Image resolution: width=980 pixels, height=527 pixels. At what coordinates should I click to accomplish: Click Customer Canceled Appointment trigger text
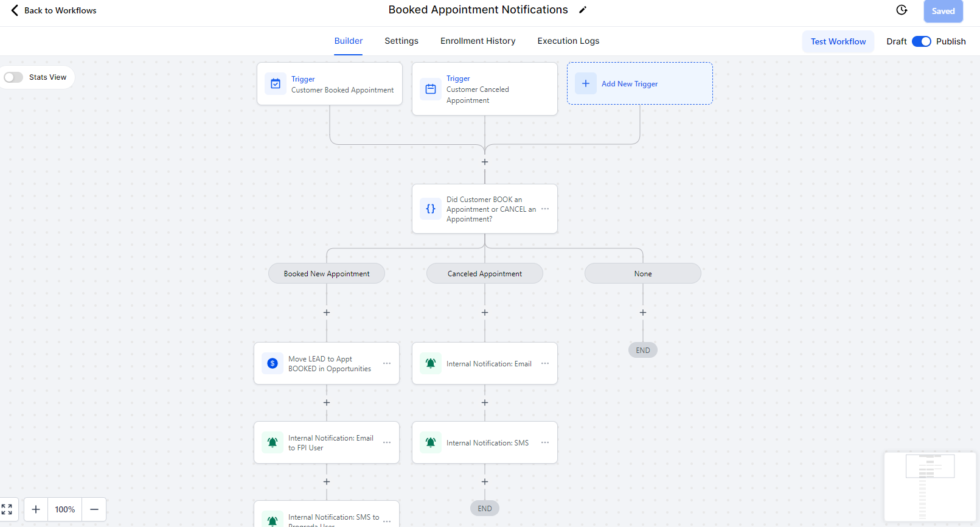478,95
